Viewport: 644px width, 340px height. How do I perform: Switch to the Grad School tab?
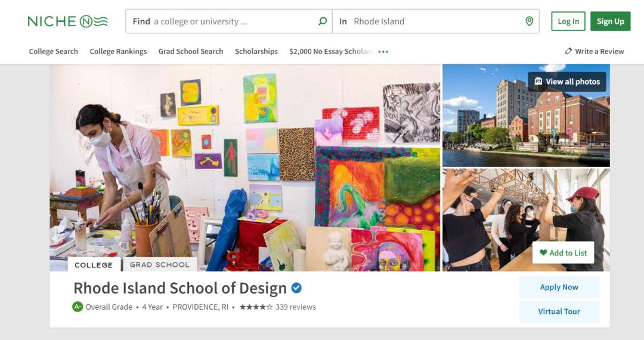(159, 264)
